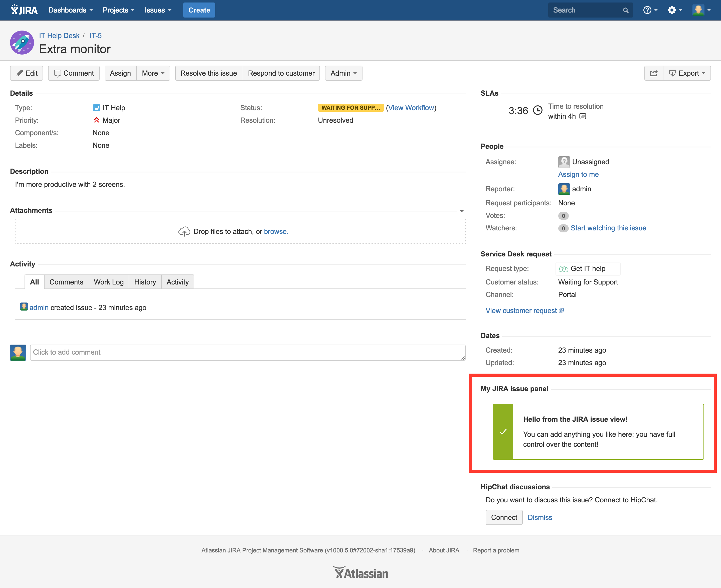The image size is (721, 588).
Task: Click the Comment button
Action: coord(74,73)
